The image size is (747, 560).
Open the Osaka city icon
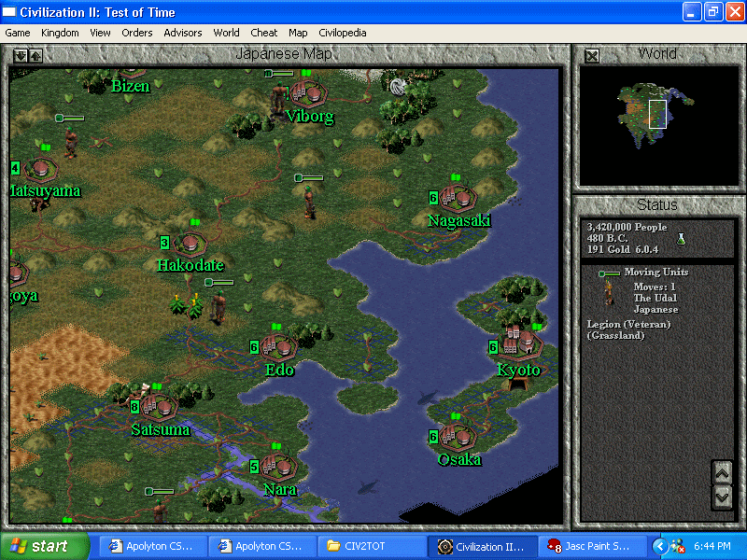coord(457,435)
